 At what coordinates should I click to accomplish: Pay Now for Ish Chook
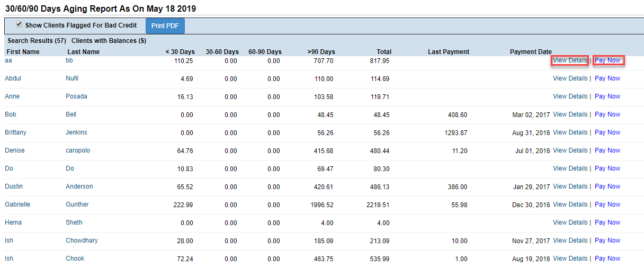tap(607, 259)
